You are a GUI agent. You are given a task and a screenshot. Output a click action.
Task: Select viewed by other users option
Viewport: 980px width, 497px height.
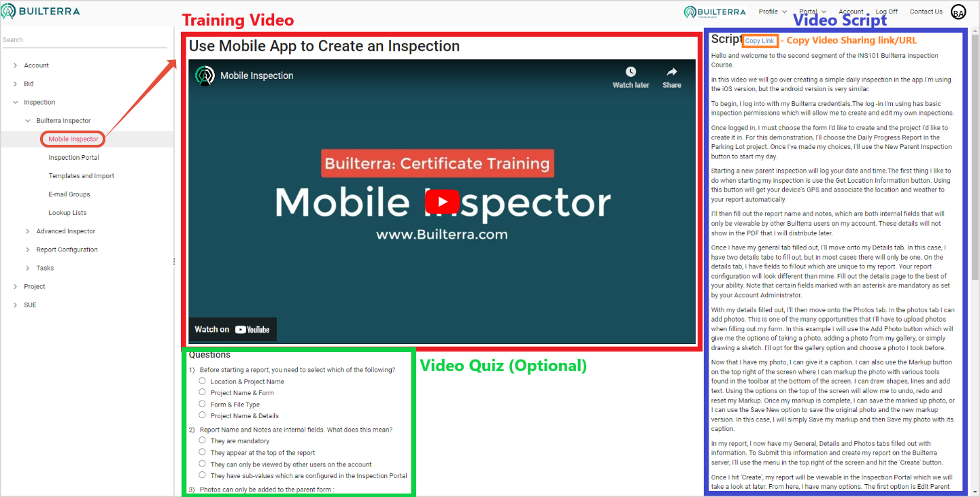coord(202,464)
